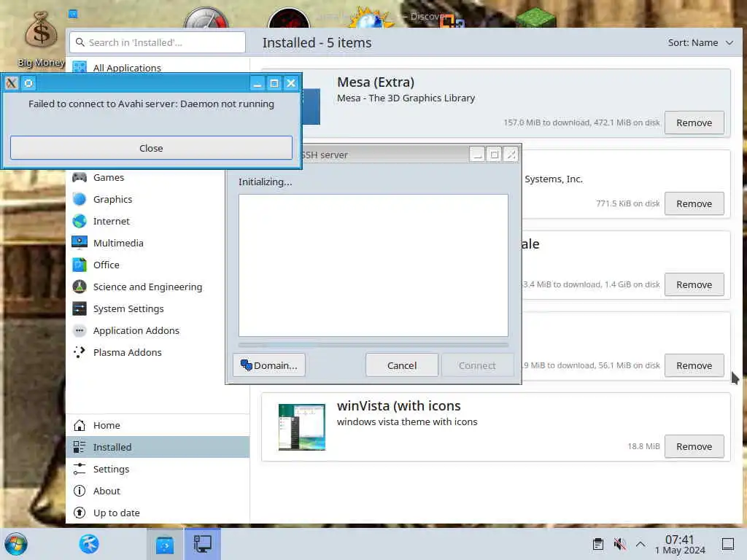Open the Games category

(158, 177)
